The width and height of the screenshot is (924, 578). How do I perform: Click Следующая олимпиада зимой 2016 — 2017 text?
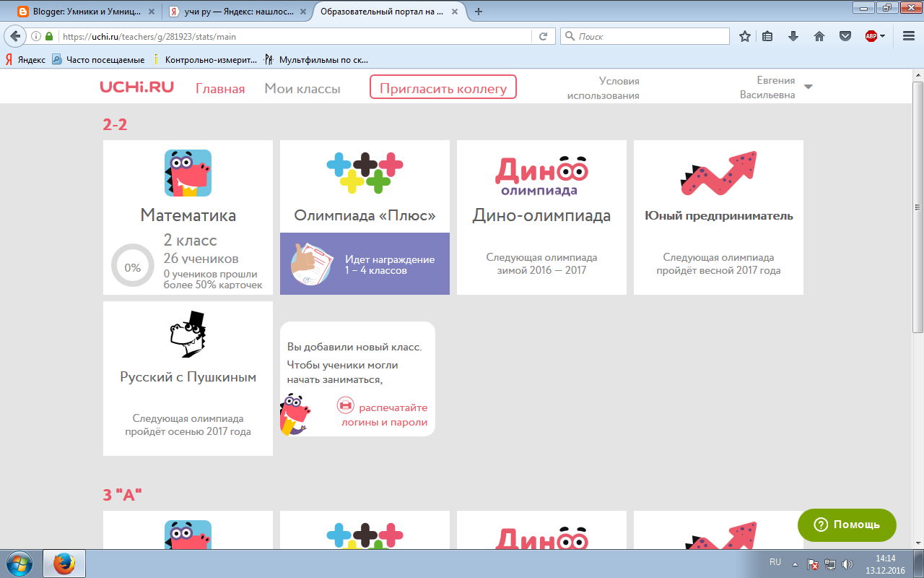pos(541,264)
